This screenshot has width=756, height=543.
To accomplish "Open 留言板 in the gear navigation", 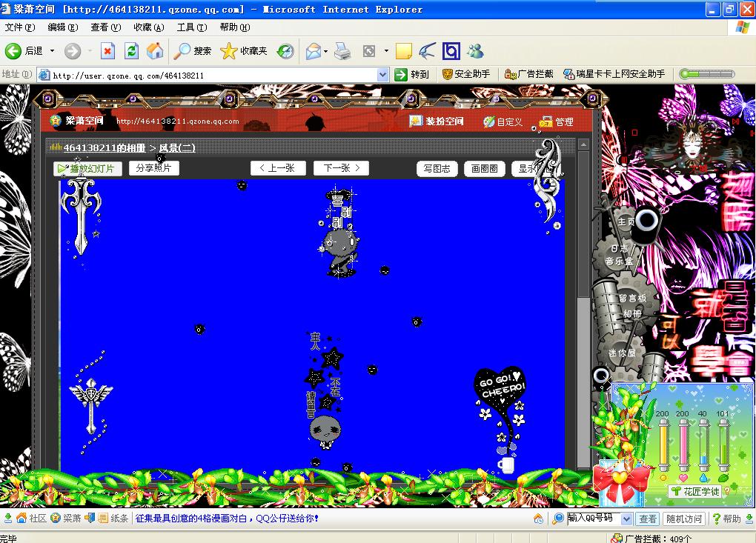I will point(632,299).
